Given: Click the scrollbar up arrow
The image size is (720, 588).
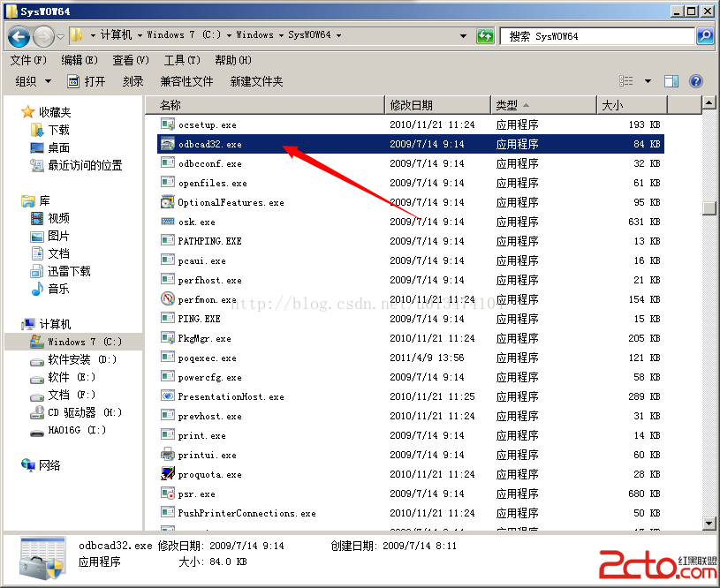Looking at the screenshot, I should (709, 103).
